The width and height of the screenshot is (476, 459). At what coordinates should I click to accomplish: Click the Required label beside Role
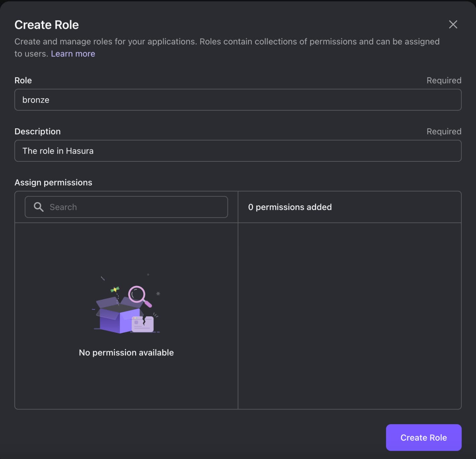(x=444, y=80)
